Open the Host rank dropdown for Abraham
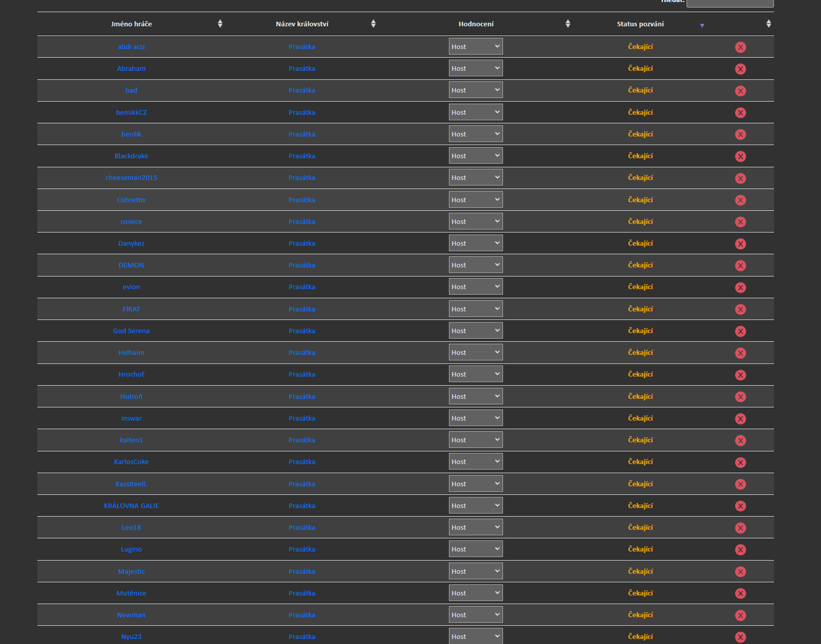Image resolution: width=821 pixels, height=644 pixels. point(475,68)
